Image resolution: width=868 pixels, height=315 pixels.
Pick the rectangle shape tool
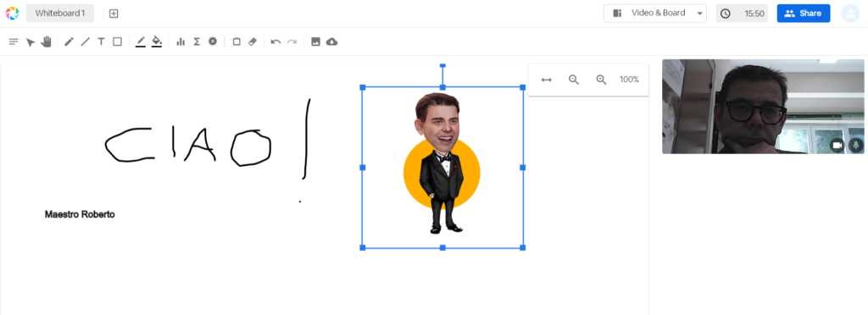117,41
